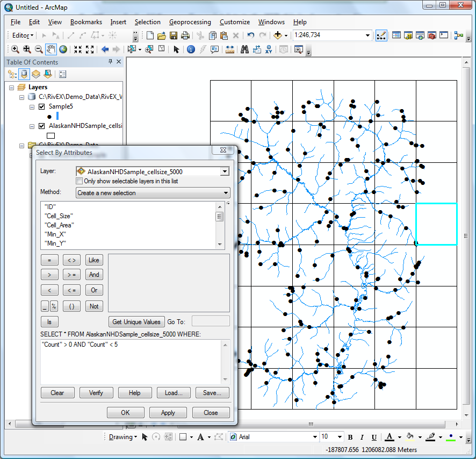Click in the WHERE expression box
Screen dimensions: 476x459
[x=132, y=362]
